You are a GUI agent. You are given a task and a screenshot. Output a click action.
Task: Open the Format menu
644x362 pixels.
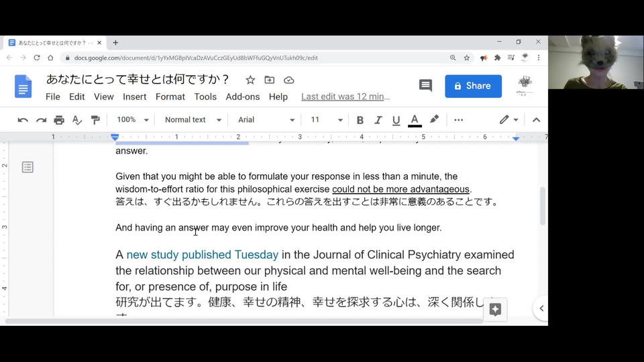pos(170,97)
